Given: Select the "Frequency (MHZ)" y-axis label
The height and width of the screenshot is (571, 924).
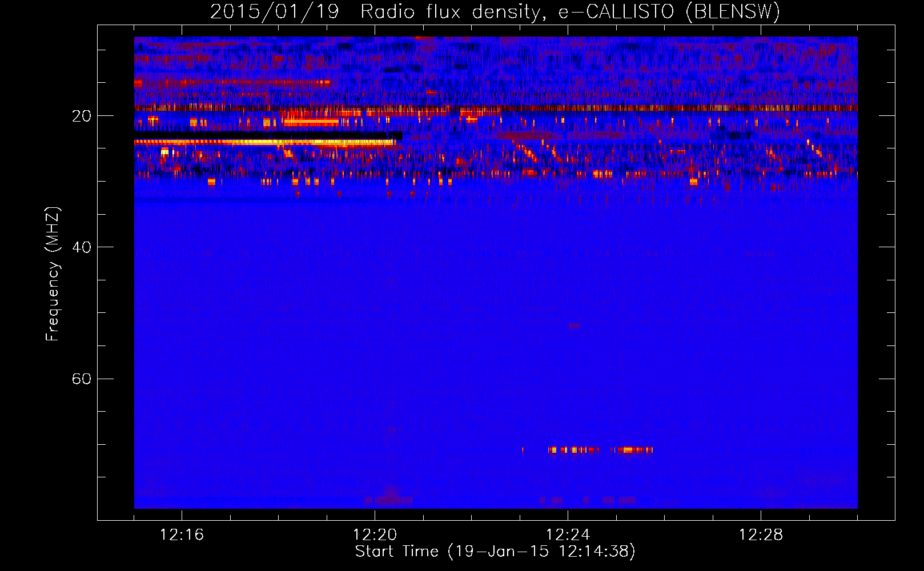Looking at the screenshot, I should tap(53, 274).
